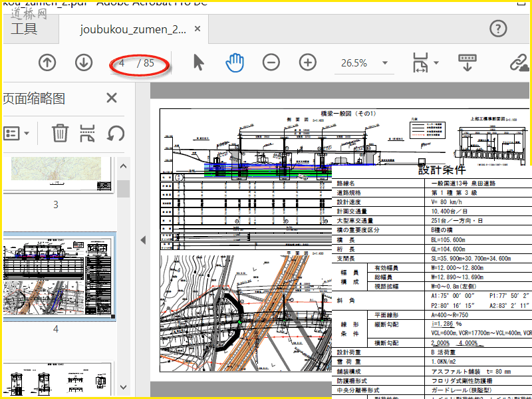Zoom in with the plus button
Screen dimensions: 532x399
tap(308, 63)
